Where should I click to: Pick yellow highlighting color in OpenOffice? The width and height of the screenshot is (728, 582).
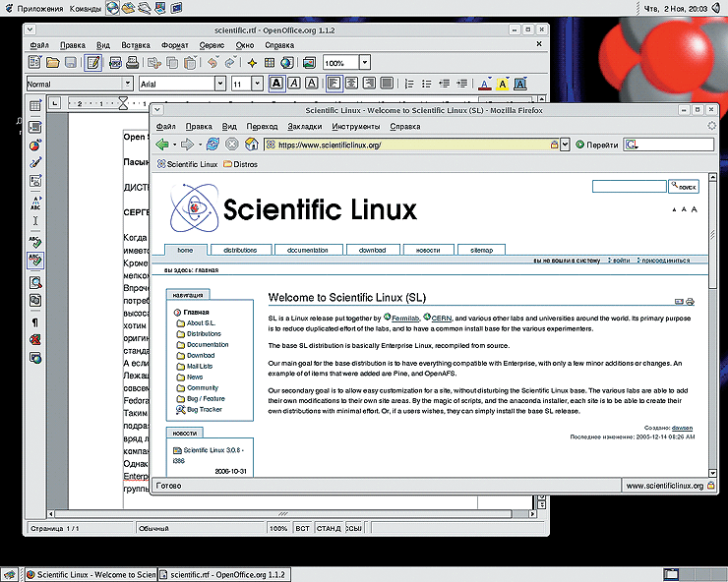tap(503, 84)
